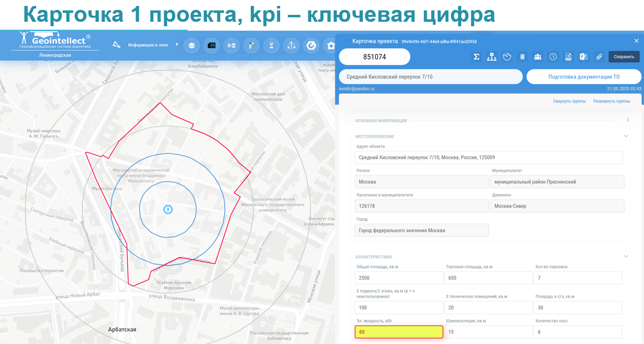The height and width of the screenshot is (344, 644).
Task: Open the calculator icon in project card
Action: coord(522,57)
